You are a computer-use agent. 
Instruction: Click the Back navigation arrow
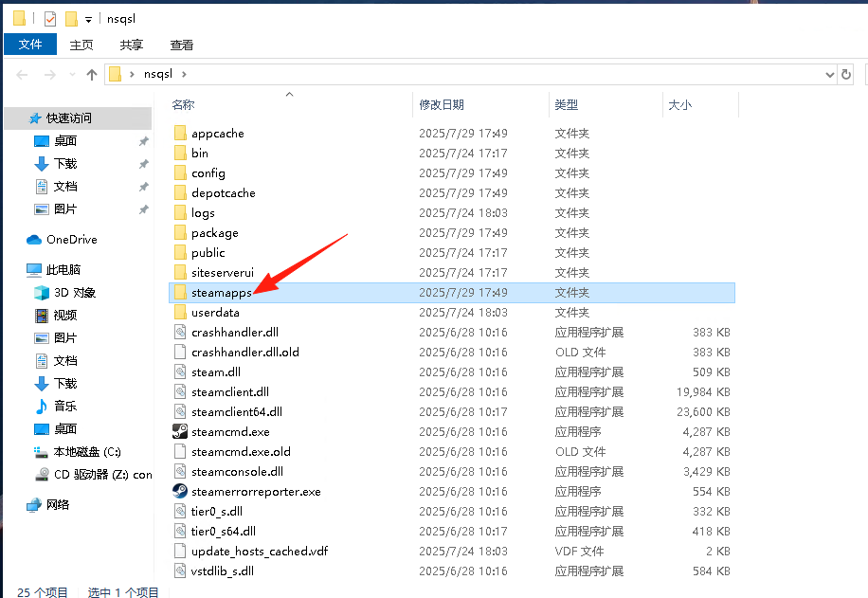coord(22,74)
